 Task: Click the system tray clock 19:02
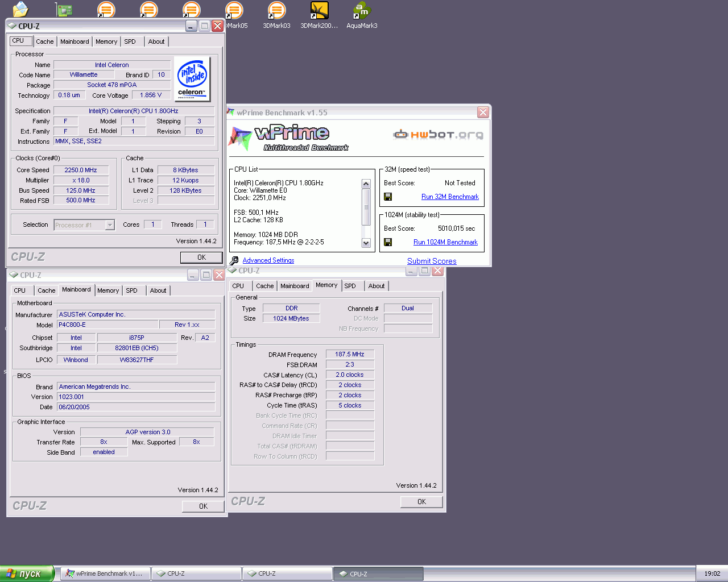click(712, 573)
